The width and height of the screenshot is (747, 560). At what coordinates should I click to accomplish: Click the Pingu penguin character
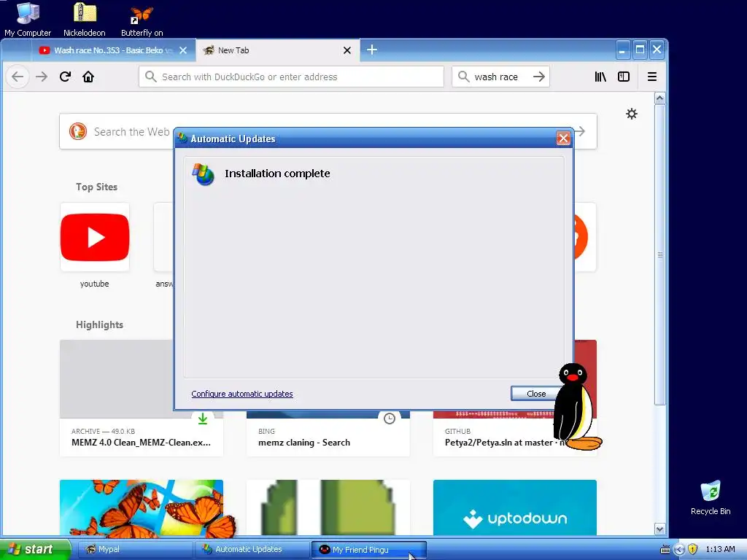(576, 407)
